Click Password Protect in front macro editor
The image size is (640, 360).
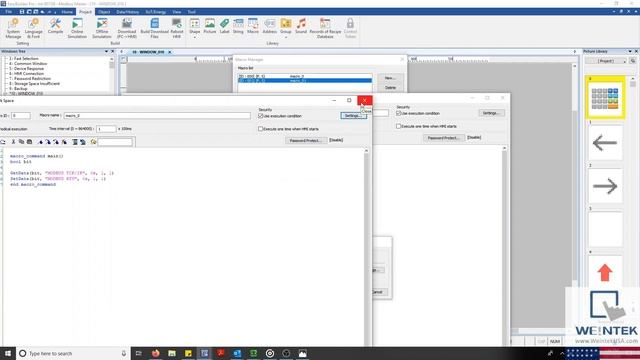click(x=306, y=140)
